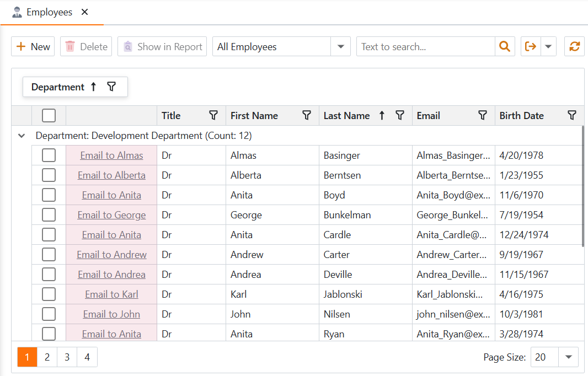Open the All Employees filter dropdown arrow
The image size is (588, 376).
340,46
